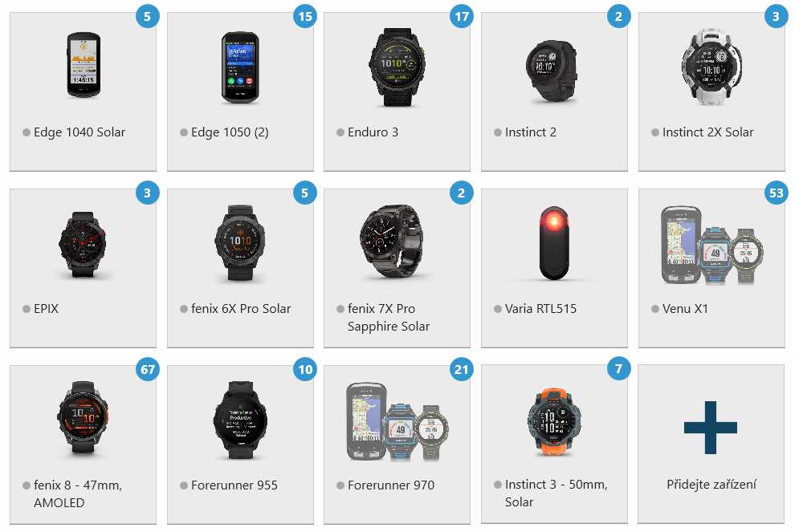Select the badge with number 21

pyautogui.click(x=462, y=369)
